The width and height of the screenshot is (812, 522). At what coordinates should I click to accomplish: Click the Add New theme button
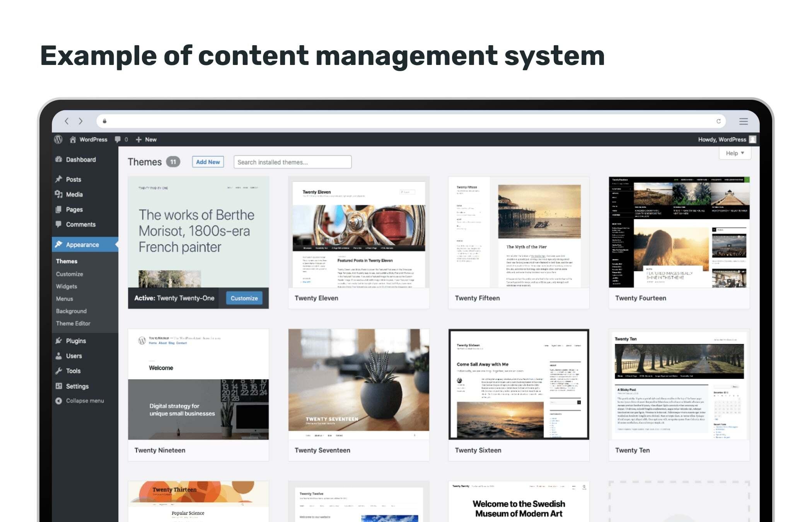[x=208, y=162]
